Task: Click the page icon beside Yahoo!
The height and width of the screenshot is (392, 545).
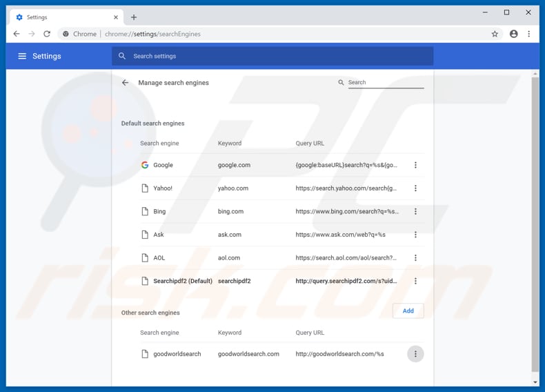Action: [x=145, y=188]
